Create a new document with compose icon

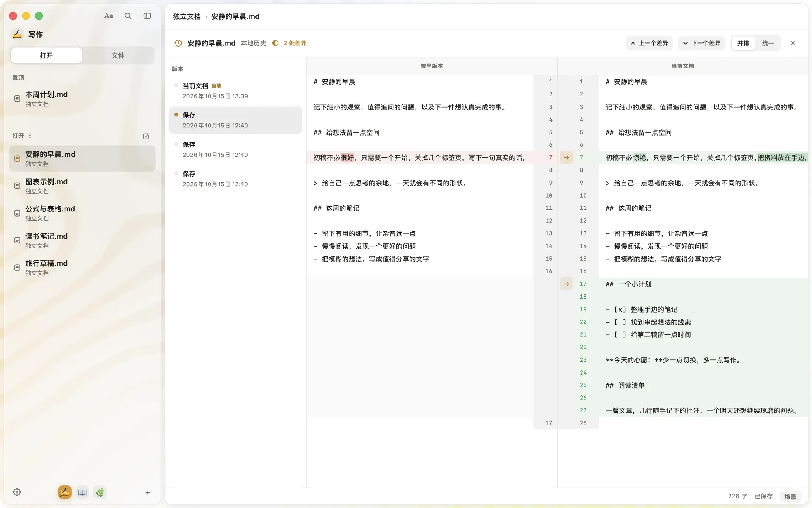tap(146, 136)
